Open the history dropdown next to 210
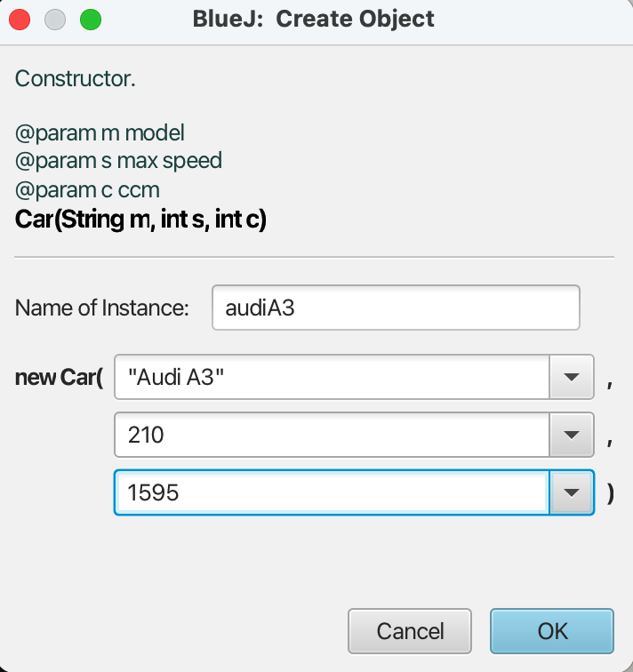This screenshot has width=633, height=672. (572, 435)
